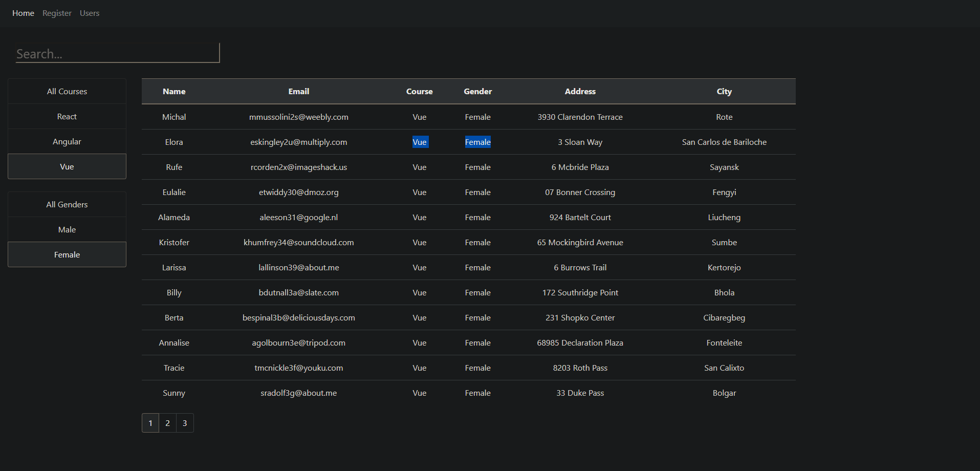Click email aleeson31@google.nl

299,218
